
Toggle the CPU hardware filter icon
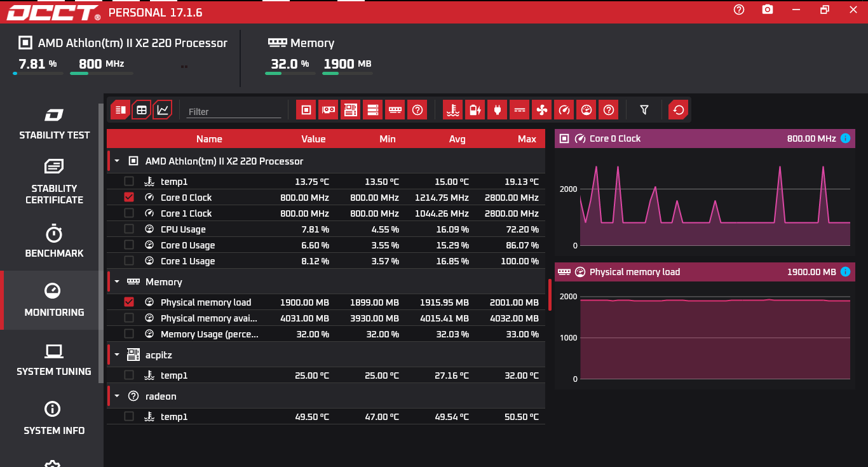coord(306,110)
